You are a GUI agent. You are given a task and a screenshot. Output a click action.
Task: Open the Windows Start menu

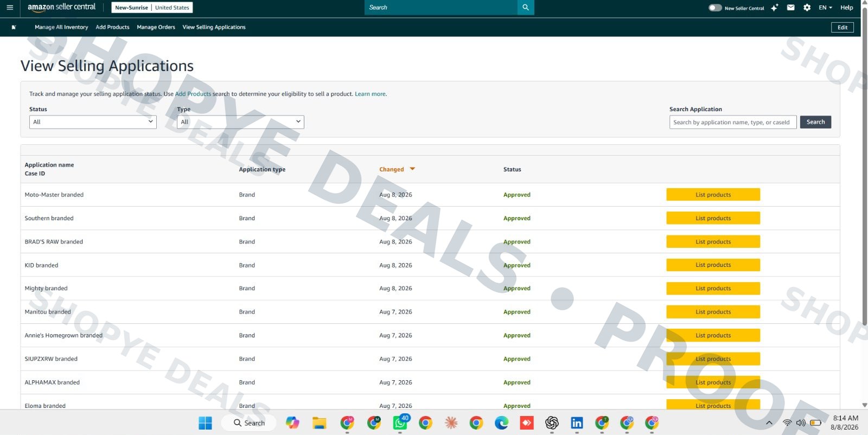tap(205, 423)
